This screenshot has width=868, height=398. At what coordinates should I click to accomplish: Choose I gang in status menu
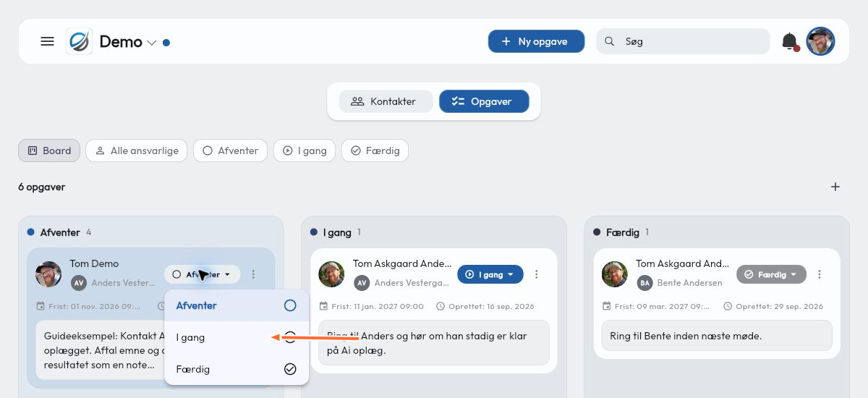237,337
